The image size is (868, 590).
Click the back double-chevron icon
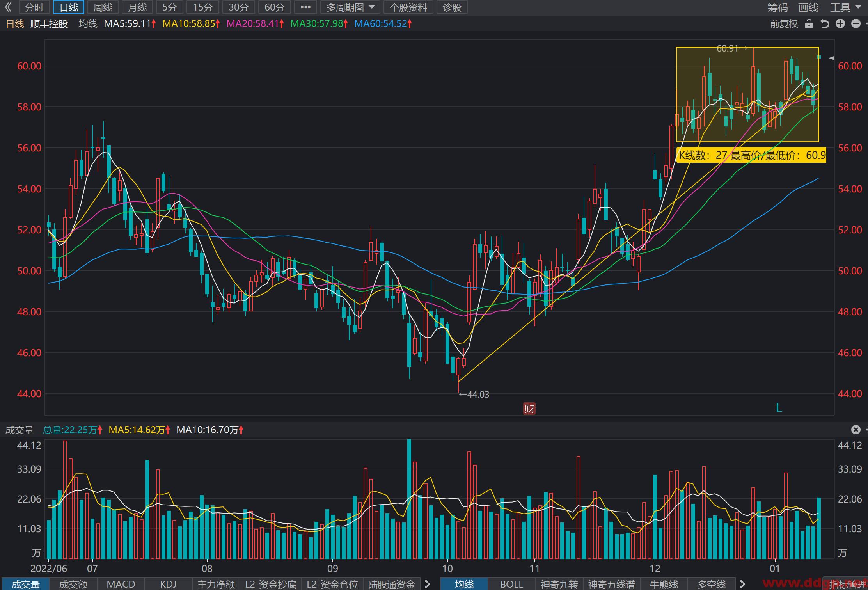click(x=8, y=7)
